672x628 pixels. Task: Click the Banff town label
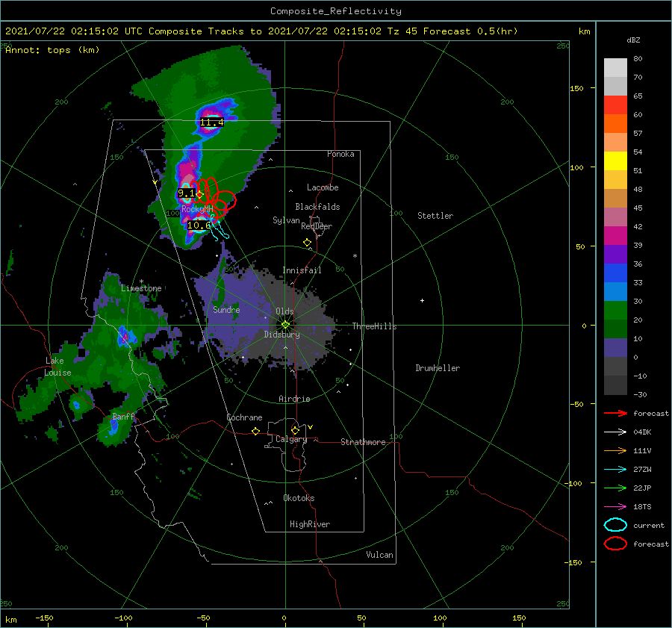[123, 416]
